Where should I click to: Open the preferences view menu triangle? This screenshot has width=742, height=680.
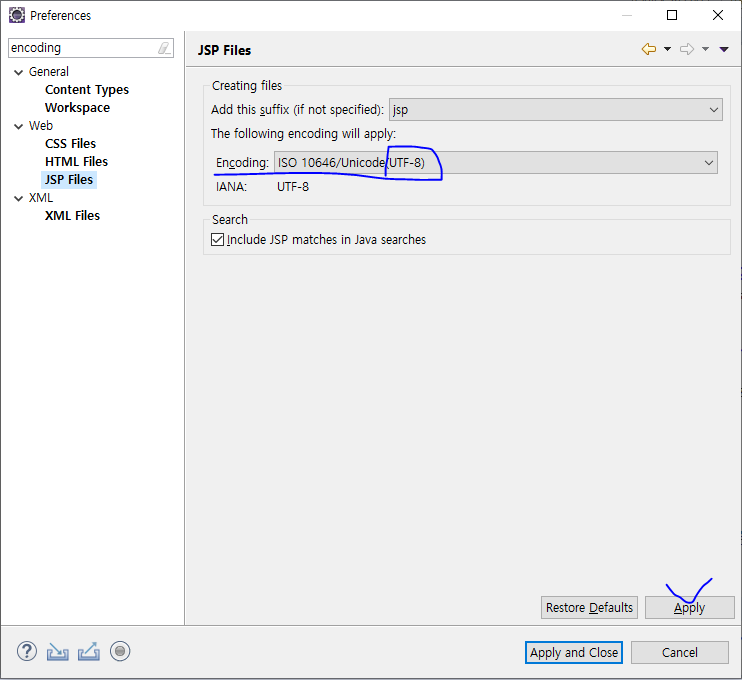(724, 49)
